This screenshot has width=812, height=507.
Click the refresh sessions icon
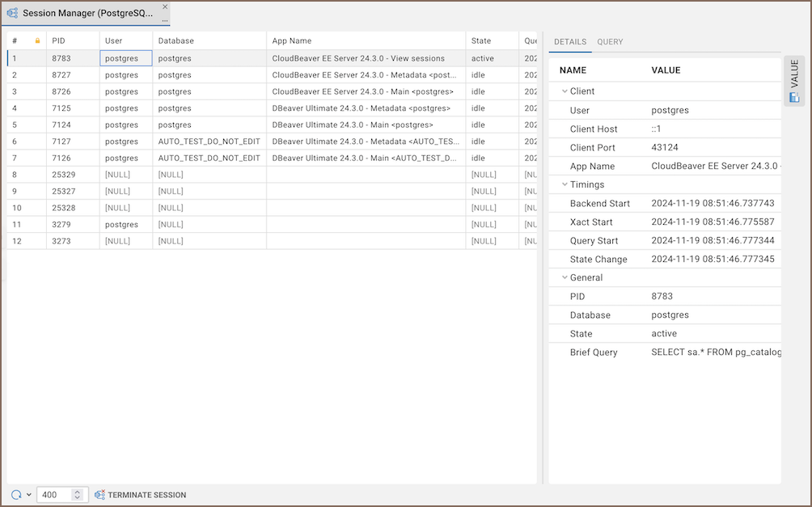coord(16,495)
